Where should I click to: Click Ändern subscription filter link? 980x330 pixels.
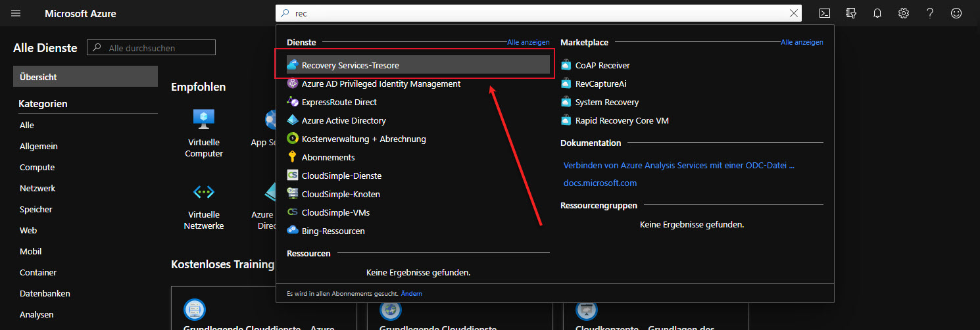coord(412,293)
